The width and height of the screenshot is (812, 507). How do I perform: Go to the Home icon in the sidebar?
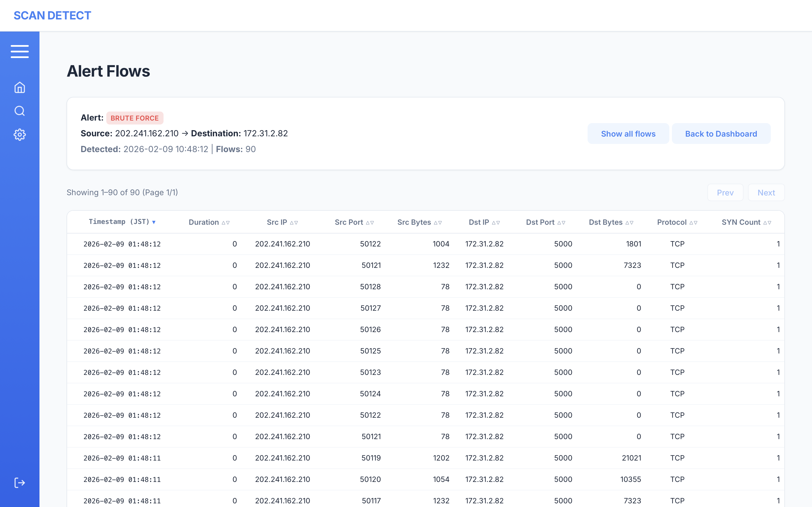point(19,88)
